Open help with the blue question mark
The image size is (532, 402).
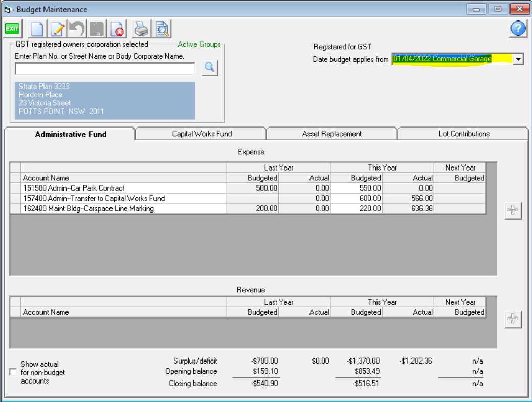[518, 29]
